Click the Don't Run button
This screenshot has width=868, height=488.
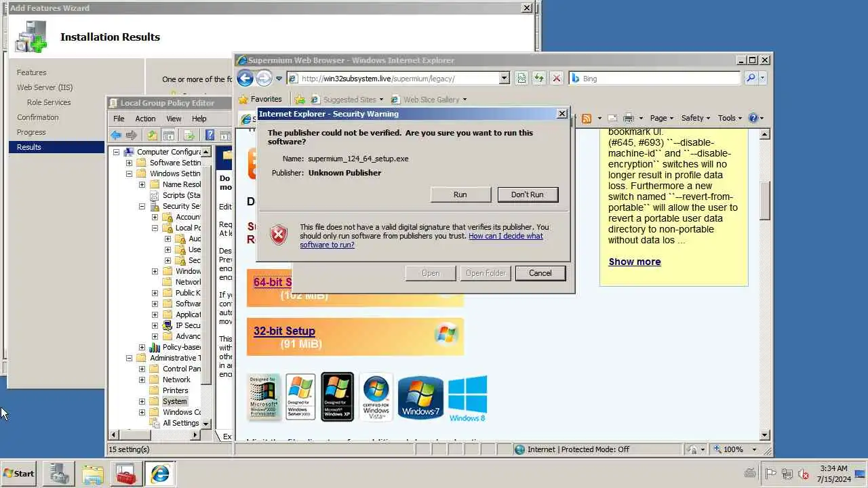point(528,195)
